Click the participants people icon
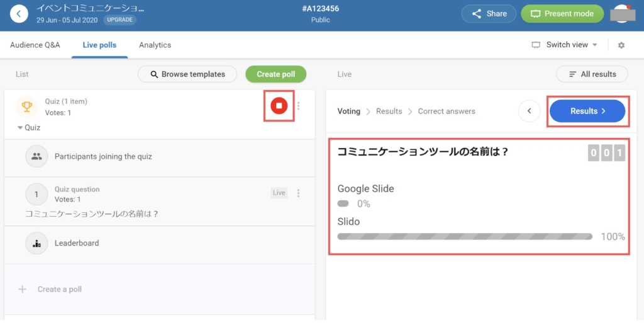Image resolution: width=644 pixels, height=330 pixels. coord(36,156)
